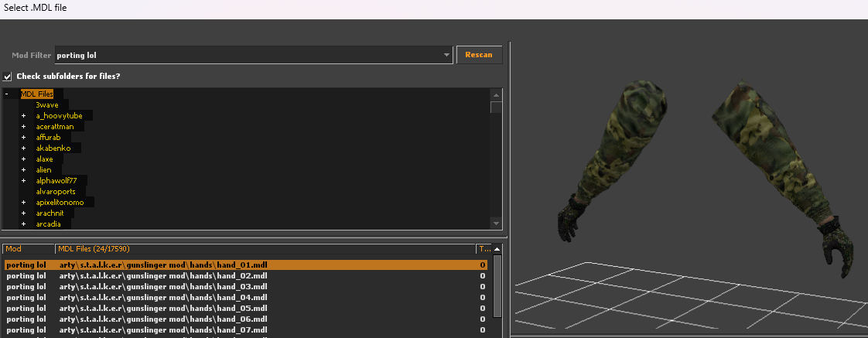This screenshot has height=338, width=868.
Task: Sort by the Mod column header
Action: pyautogui.click(x=29, y=249)
